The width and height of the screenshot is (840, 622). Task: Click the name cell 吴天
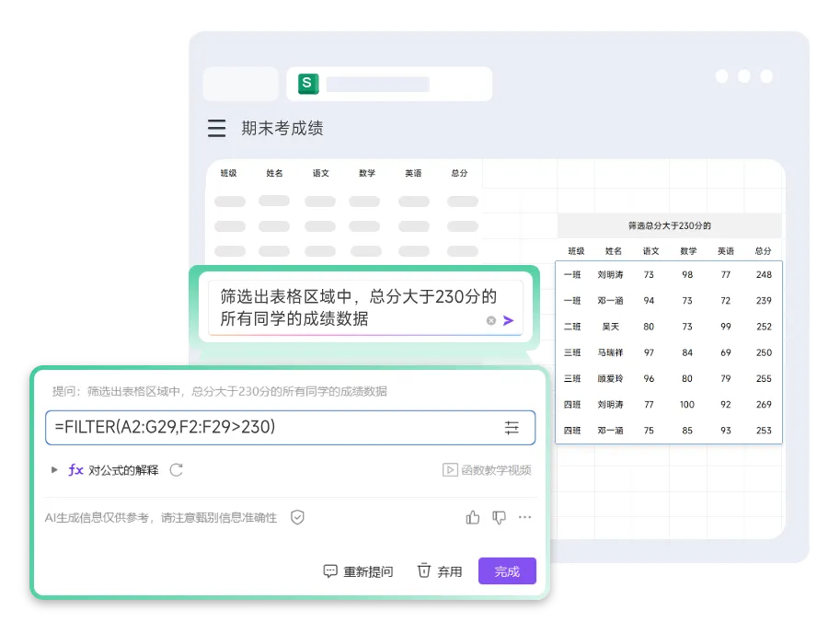[611, 327]
